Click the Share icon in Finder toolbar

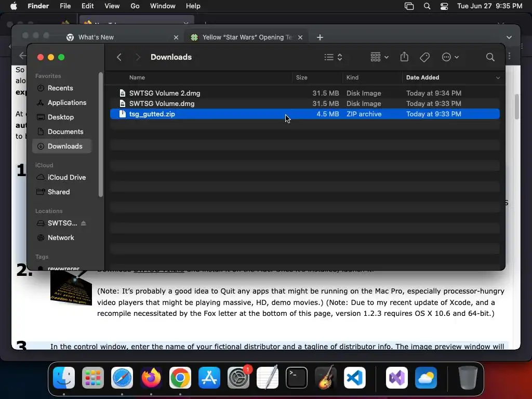pos(404,57)
